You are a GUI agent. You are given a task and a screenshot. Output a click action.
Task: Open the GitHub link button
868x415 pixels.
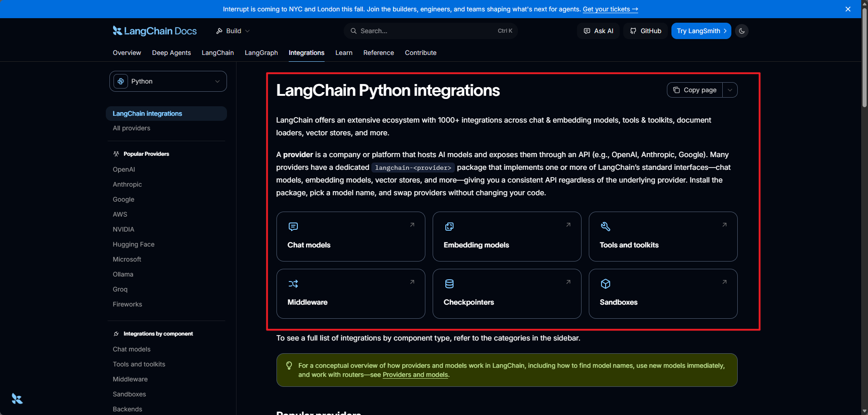tap(646, 31)
